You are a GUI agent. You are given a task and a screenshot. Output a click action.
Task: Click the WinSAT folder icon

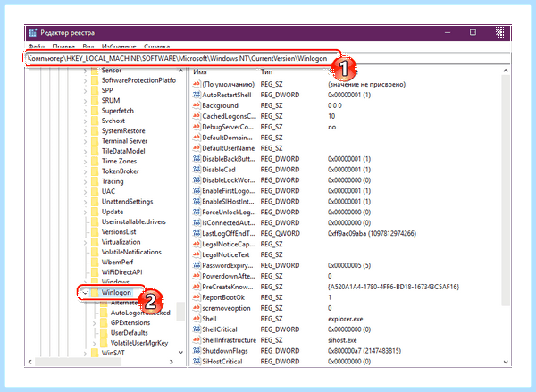(95, 353)
